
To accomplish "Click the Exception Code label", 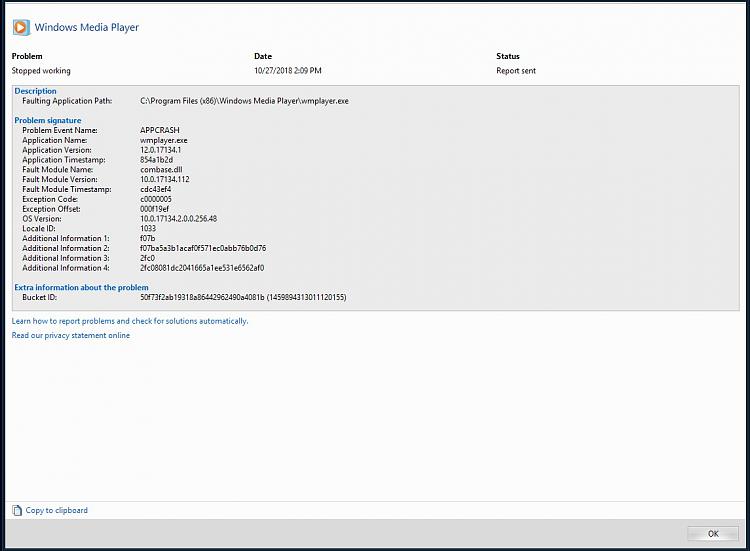I will click(x=50, y=199).
